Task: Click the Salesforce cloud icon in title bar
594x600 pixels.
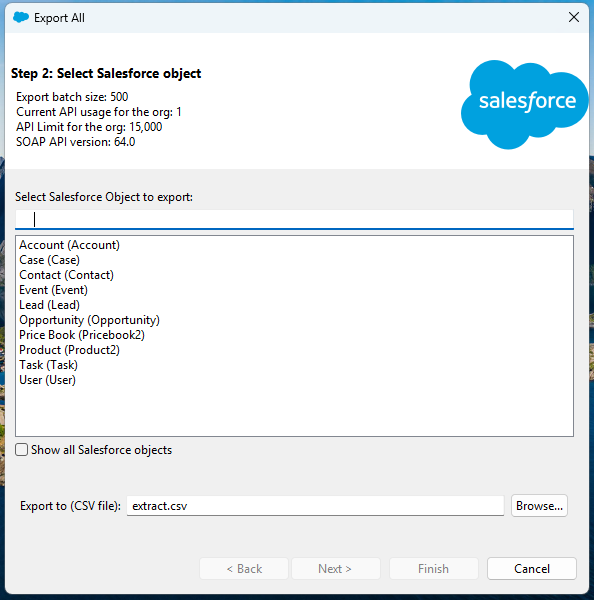Action: coord(21,17)
